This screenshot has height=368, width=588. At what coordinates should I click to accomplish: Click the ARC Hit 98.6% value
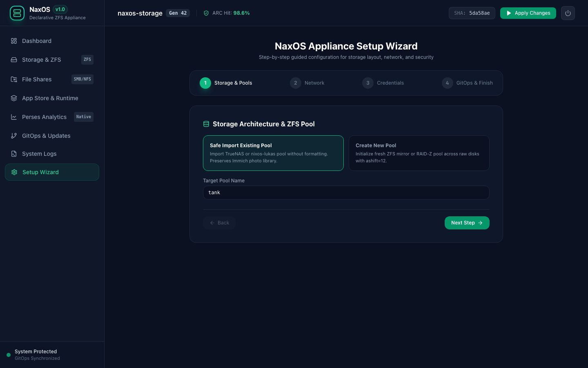tap(242, 13)
